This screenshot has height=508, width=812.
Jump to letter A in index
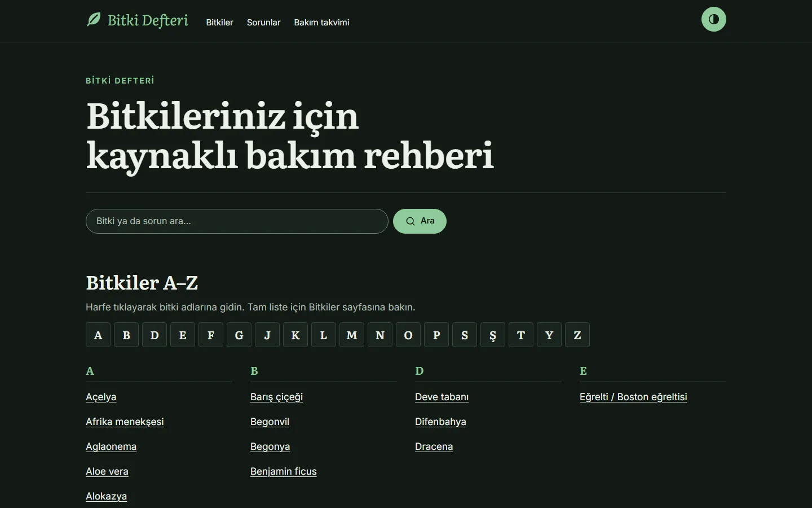pyautogui.click(x=98, y=335)
